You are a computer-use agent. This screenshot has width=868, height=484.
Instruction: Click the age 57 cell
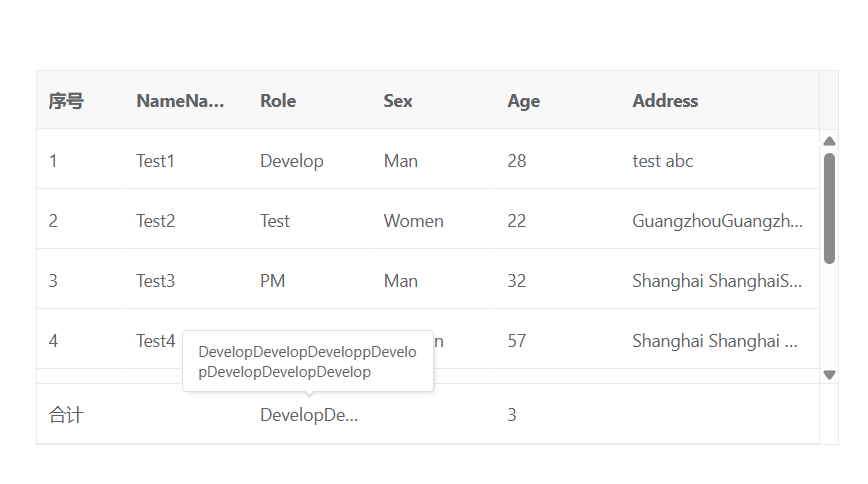point(516,341)
